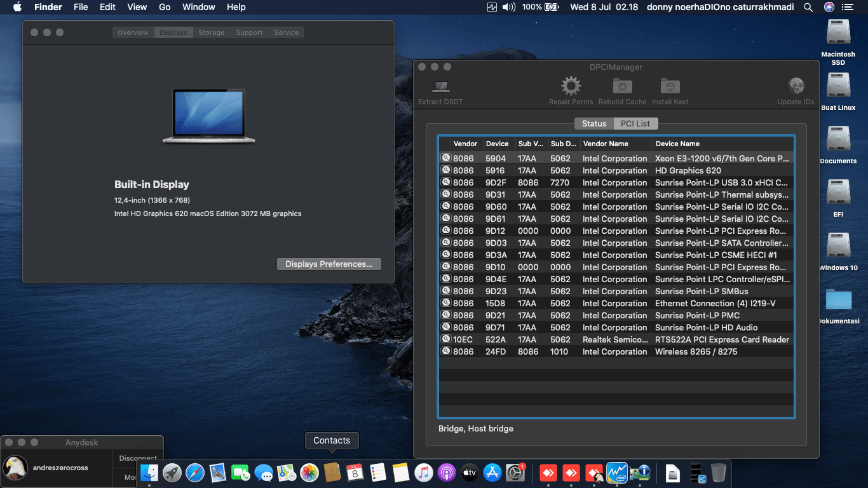Click the Install Kext icon

pos(670,86)
